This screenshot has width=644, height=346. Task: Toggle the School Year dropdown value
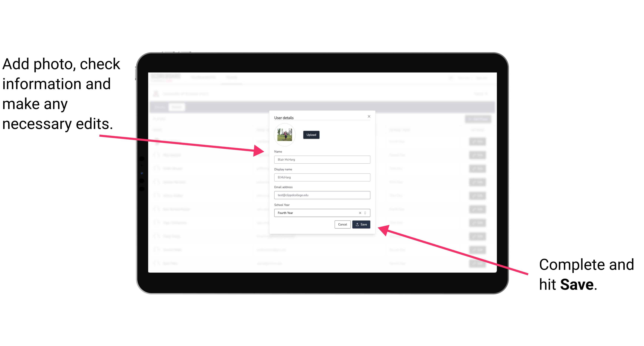[x=366, y=213]
